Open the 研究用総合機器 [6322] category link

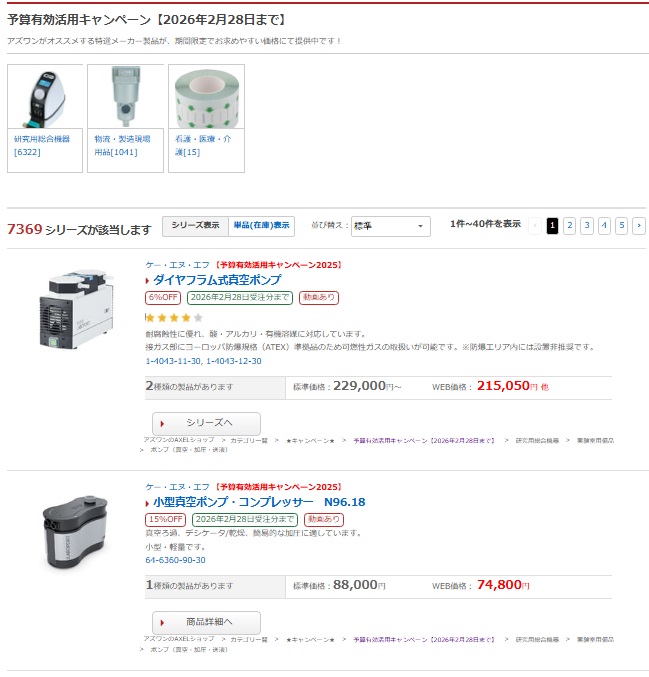[41, 145]
